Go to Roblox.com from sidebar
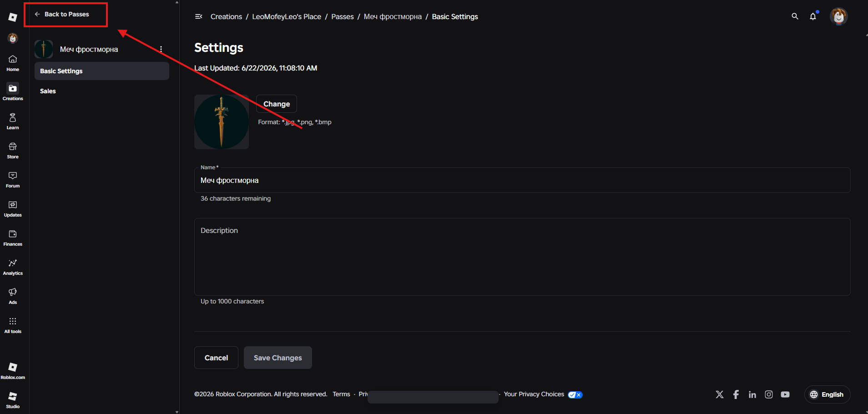Screen dimensions: 868x414 point(13,371)
